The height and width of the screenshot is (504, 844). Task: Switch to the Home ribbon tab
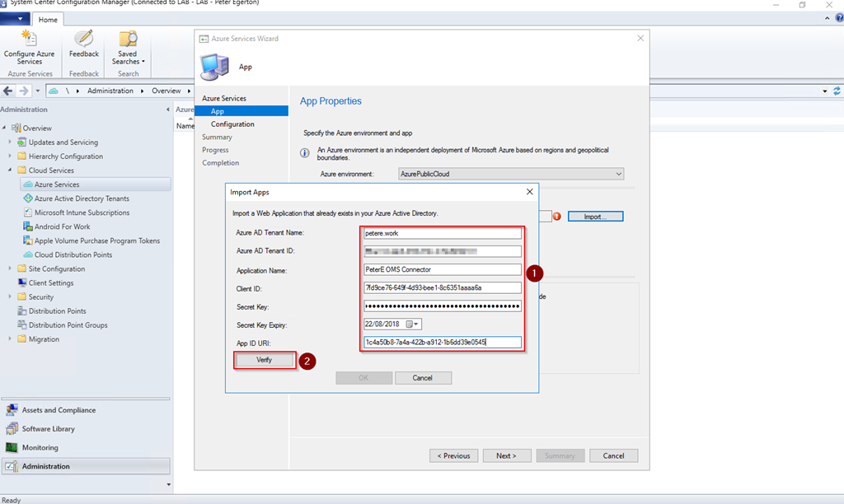coord(48,20)
